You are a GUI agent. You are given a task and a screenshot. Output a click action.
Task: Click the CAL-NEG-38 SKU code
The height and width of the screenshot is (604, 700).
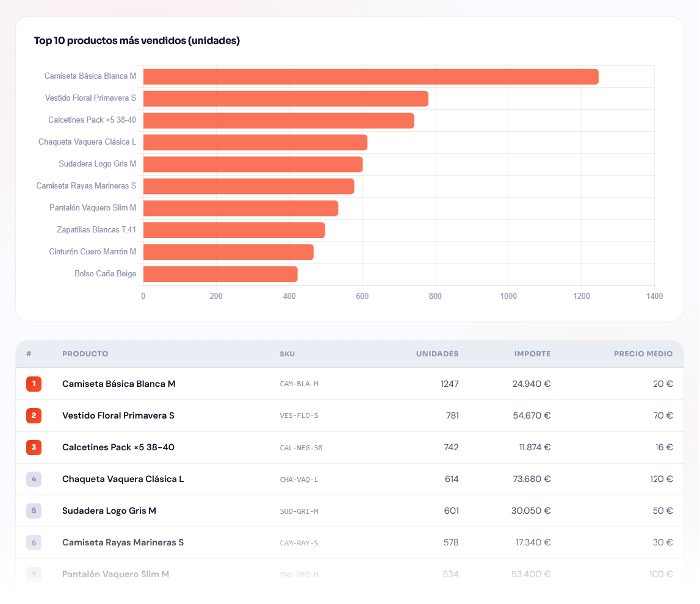[x=301, y=448]
